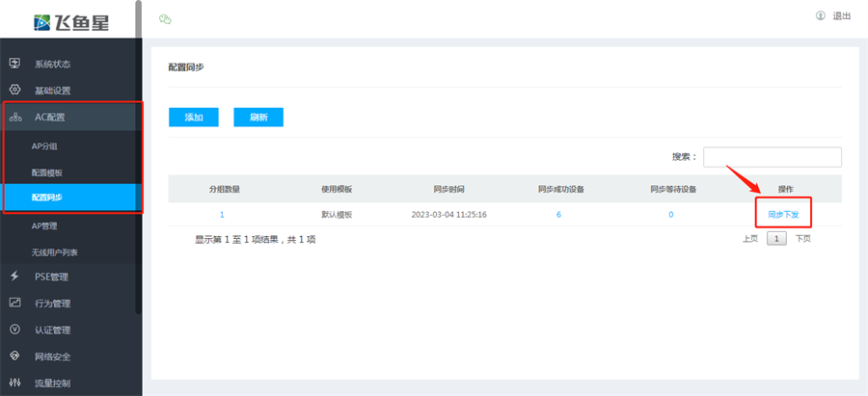Click the 基础设置 gear icon
This screenshot has width=868, height=396.
tap(15, 90)
